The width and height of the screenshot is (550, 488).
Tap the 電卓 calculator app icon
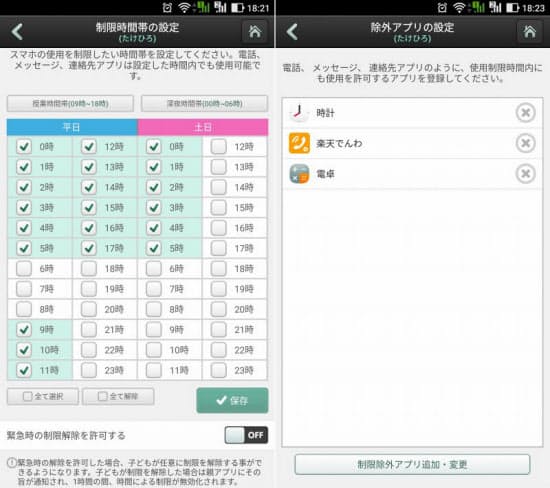(x=299, y=174)
